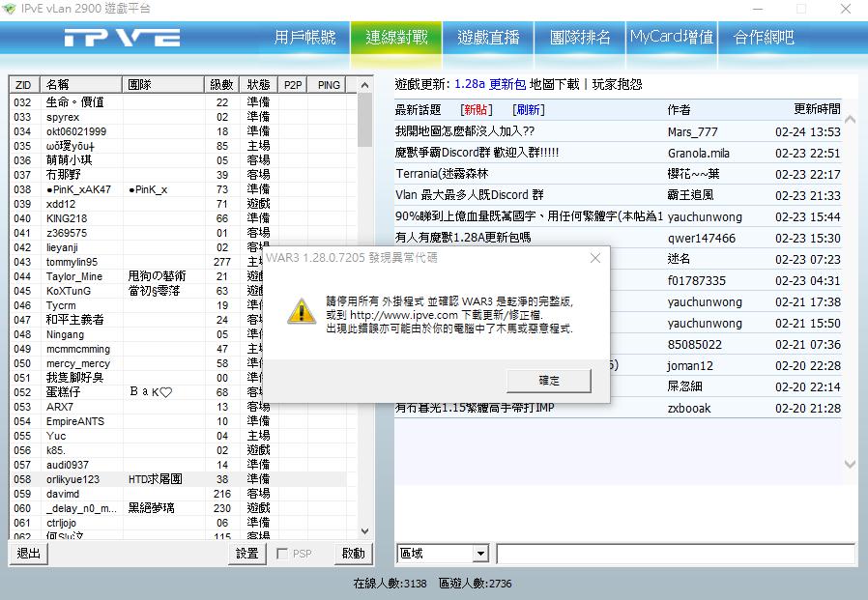Select the player row davimd
This screenshot has height=600, width=868.
[178, 494]
